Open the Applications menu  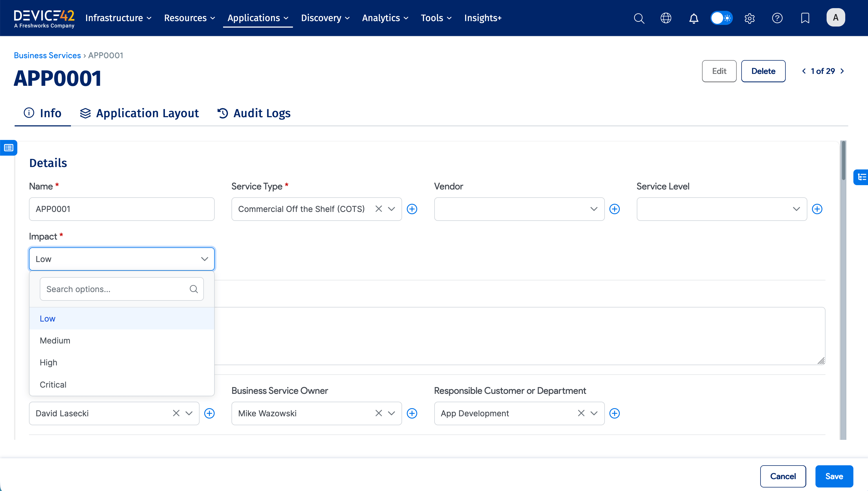[x=258, y=18]
